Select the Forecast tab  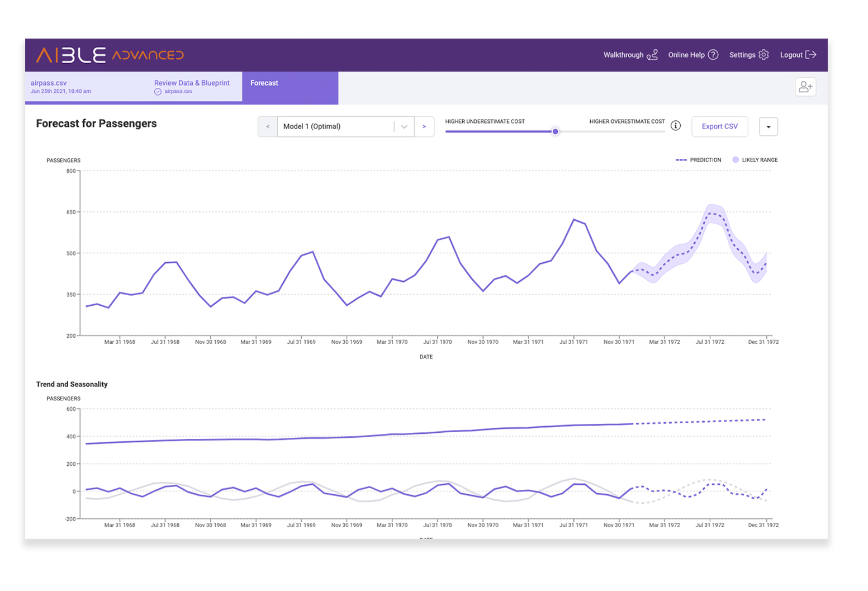(x=290, y=87)
